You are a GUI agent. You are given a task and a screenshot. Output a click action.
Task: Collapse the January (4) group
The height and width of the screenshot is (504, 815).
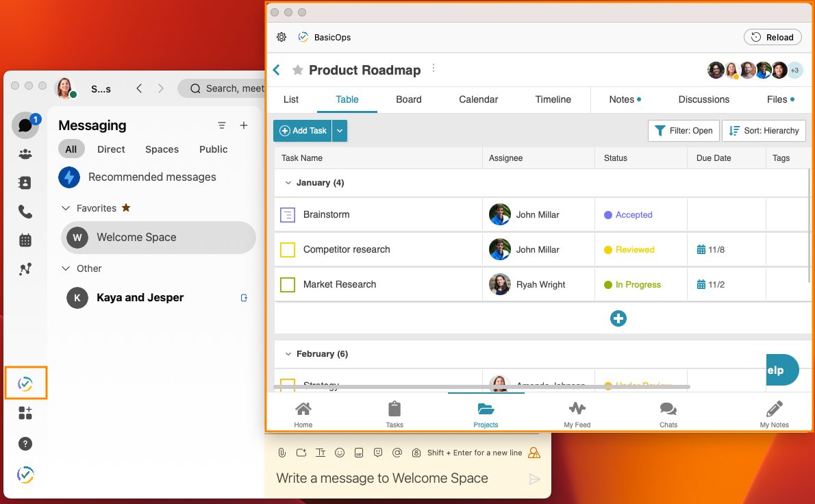pyautogui.click(x=288, y=183)
